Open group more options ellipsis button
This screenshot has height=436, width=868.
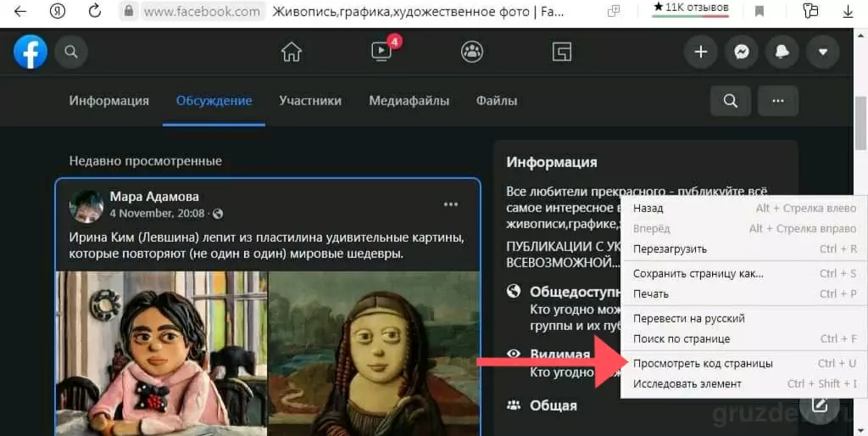click(778, 101)
